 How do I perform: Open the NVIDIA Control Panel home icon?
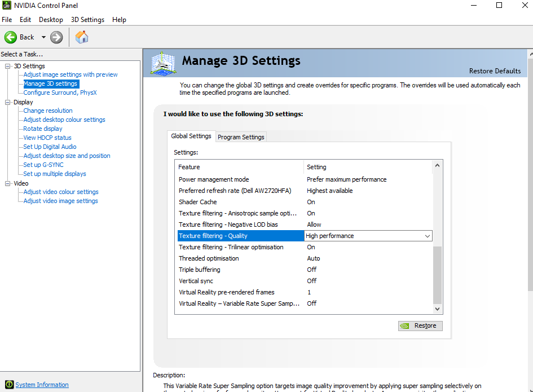[x=81, y=37]
